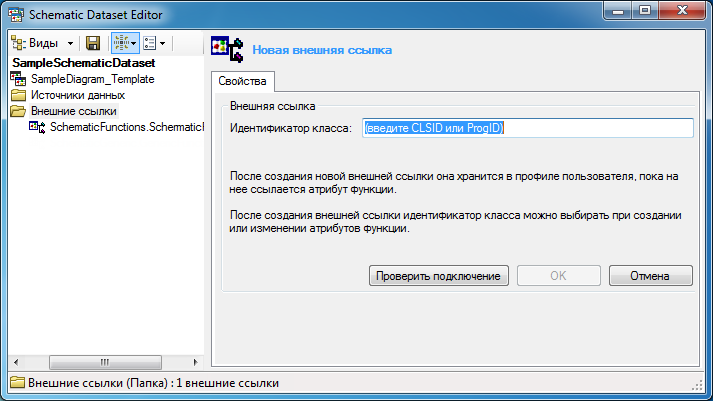
Task: Click the Идентификатор класса input field
Action: [527, 128]
